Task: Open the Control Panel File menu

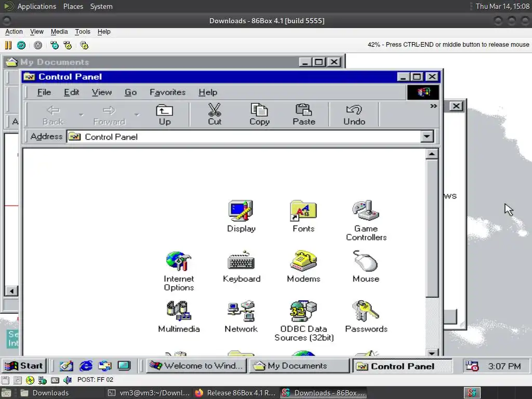Action: [44, 92]
